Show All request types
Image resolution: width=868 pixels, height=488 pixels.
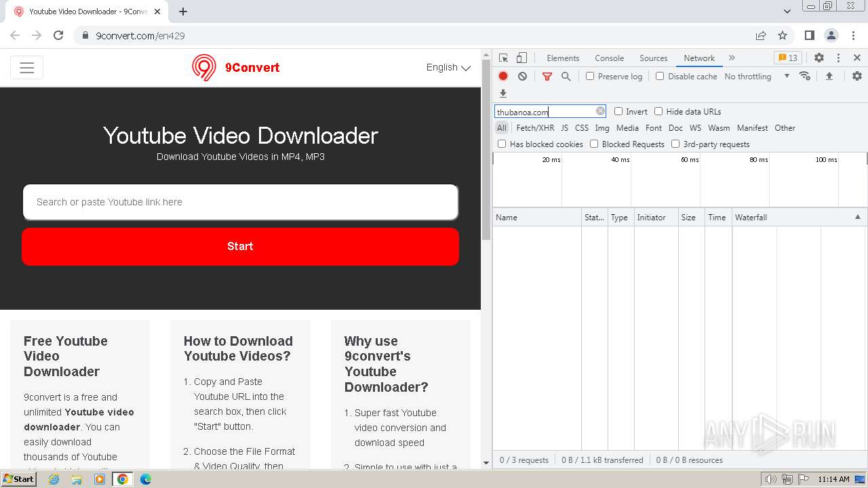pos(502,128)
